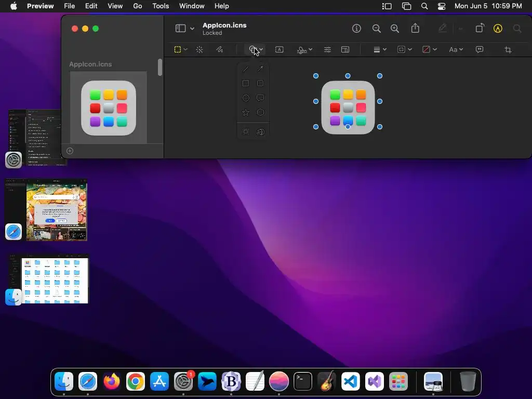The width and height of the screenshot is (532, 399).
Task: Open the Shape Style line thickness dropdown
Action: click(380, 49)
